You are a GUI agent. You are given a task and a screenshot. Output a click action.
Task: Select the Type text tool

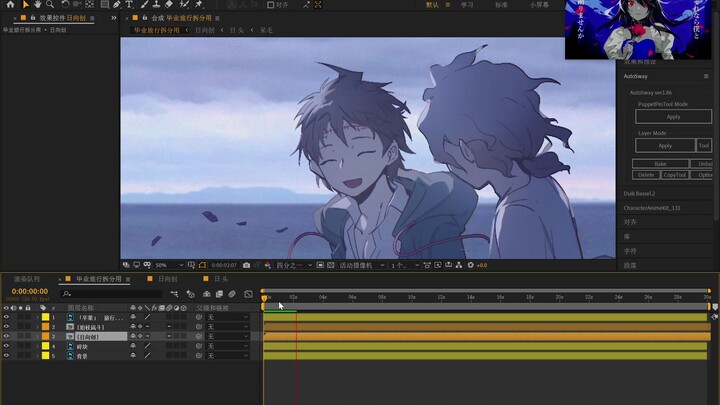[x=129, y=5]
